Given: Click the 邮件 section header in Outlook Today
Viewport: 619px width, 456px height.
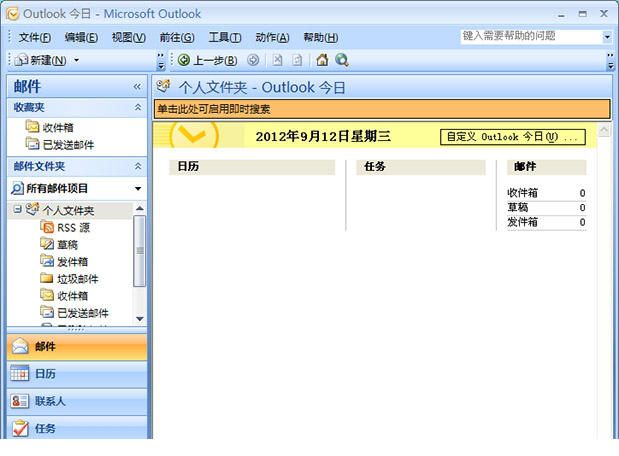Looking at the screenshot, I should pyautogui.click(x=546, y=167).
